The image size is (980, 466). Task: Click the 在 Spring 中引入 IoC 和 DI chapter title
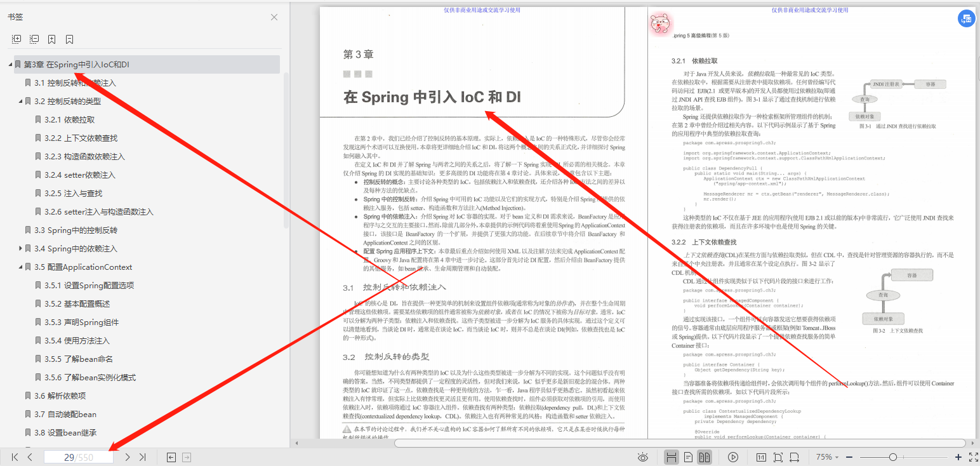(432, 97)
